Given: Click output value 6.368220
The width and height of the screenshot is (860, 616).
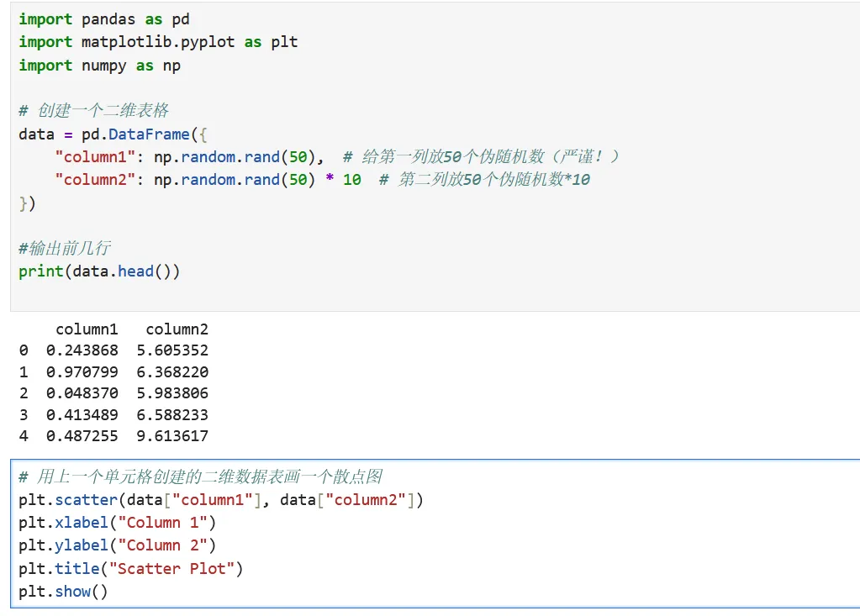Looking at the screenshot, I should click(172, 372).
